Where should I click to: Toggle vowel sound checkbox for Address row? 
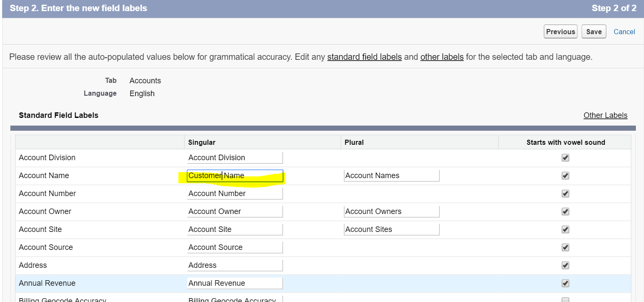coord(565,265)
